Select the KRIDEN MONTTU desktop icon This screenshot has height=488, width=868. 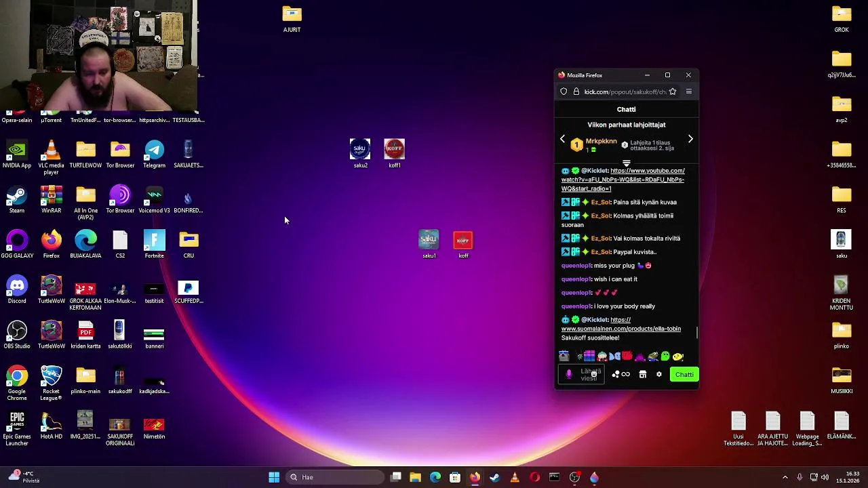tap(842, 293)
